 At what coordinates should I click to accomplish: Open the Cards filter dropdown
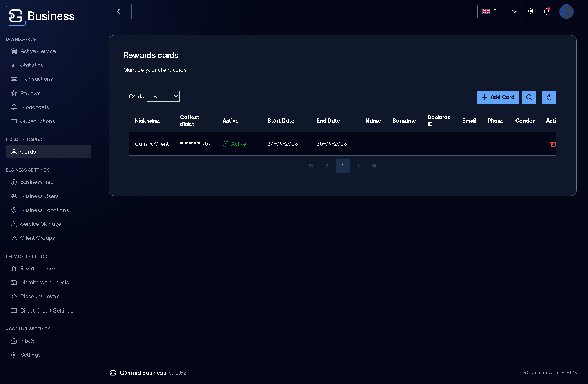point(163,96)
